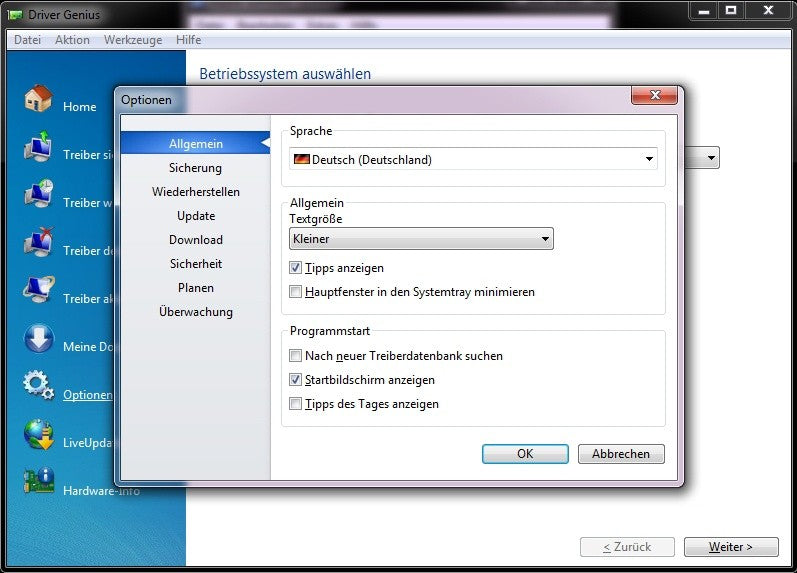The height and width of the screenshot is (573, 797).
Task: Enable Hauptfenster in den Systemtray minimieren
Action: click(x=295, y=291)
